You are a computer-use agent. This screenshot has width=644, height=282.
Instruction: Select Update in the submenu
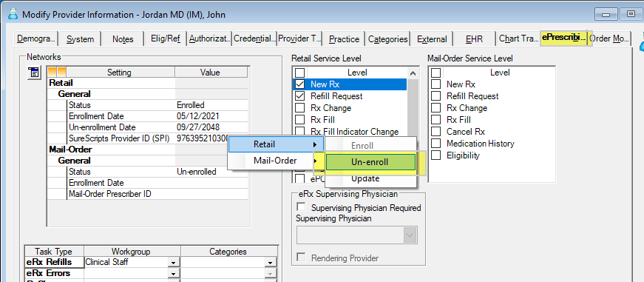point(365,179)
